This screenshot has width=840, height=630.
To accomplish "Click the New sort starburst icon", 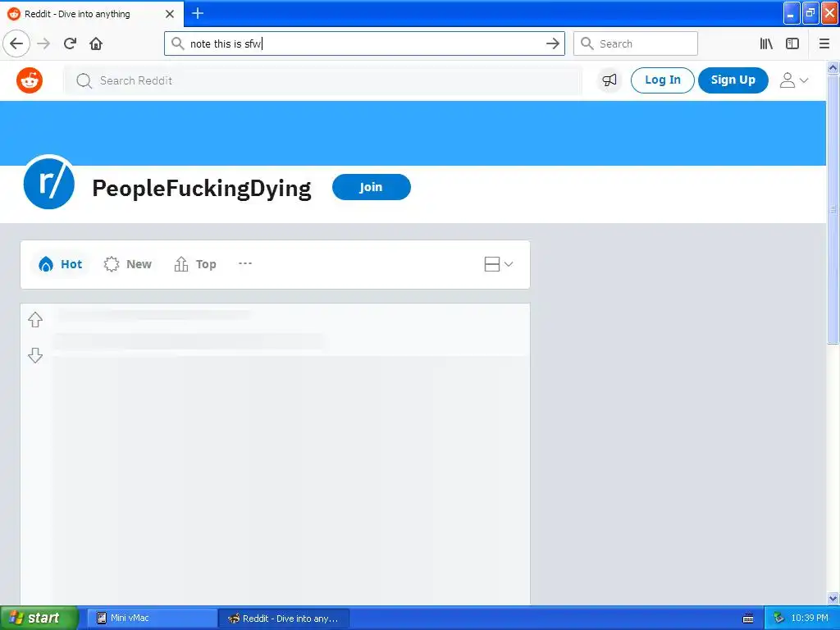I will tap(112, 264).
